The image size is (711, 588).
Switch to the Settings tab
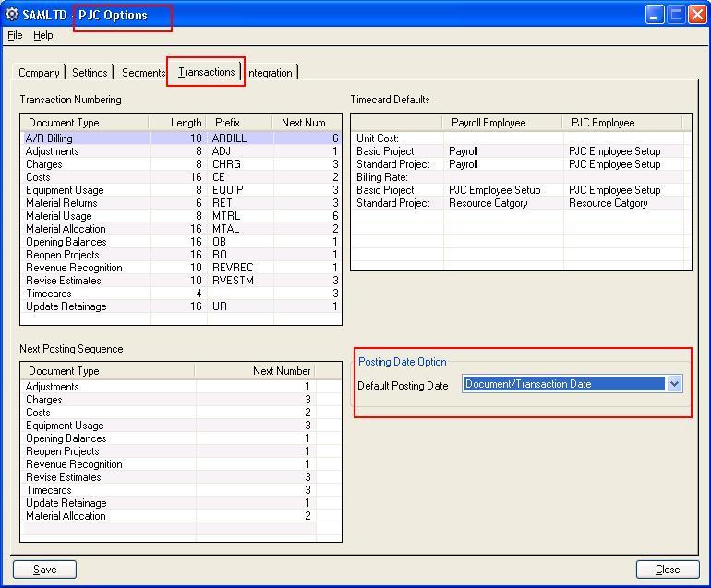pos(90,73)
